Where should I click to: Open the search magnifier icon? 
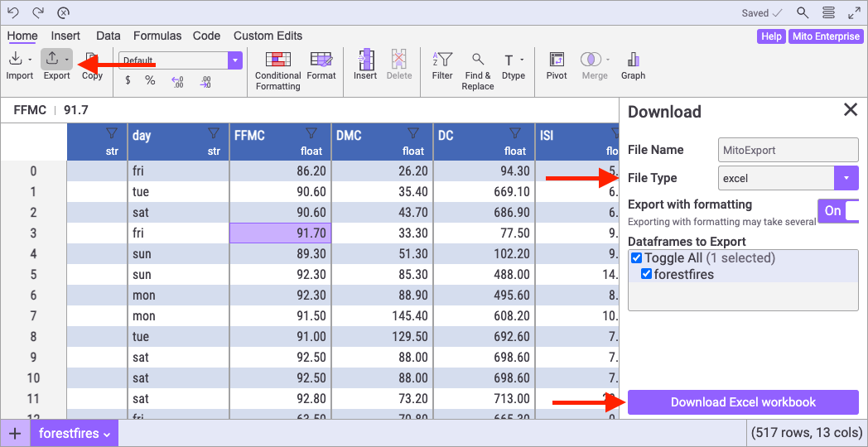click(x=803, y=12)
